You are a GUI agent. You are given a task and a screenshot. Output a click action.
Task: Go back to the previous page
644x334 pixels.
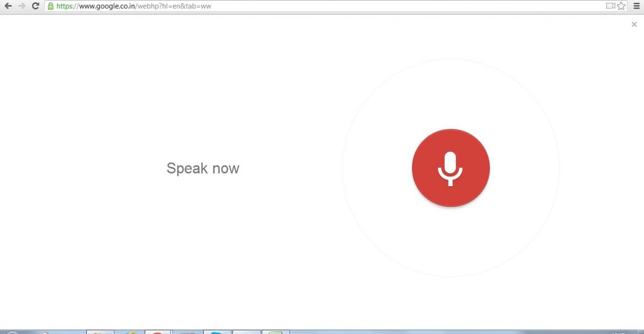[x=8, y=6]
